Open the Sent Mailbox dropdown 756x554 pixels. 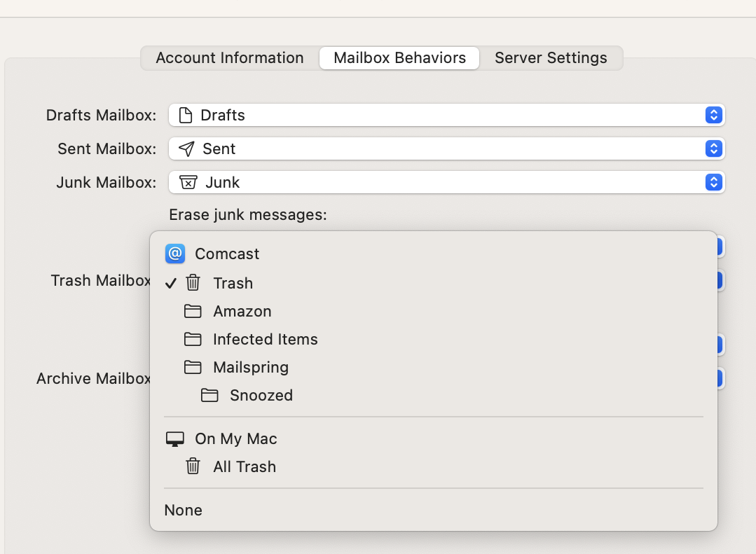[446, 148]
